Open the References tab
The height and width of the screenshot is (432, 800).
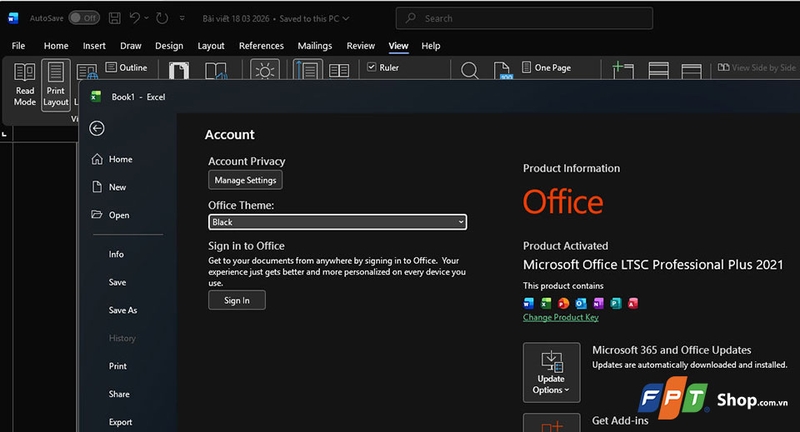tap(261, 46)
